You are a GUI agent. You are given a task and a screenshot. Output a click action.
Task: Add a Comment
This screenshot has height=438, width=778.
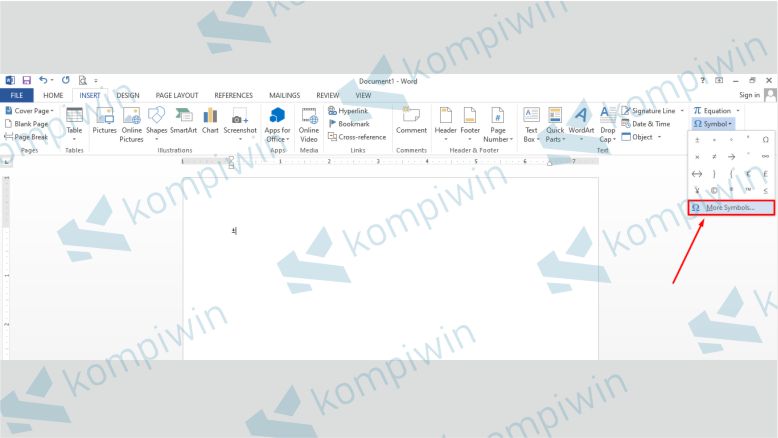411,122
